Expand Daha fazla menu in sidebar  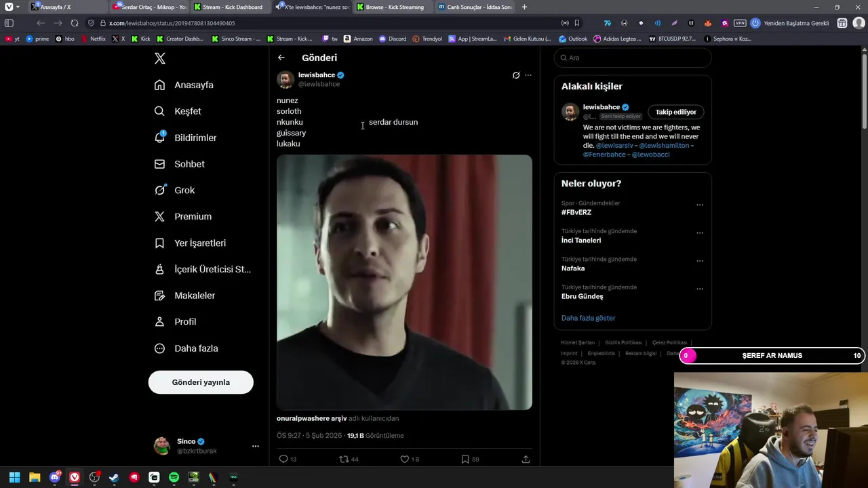(x=186, y=348)
